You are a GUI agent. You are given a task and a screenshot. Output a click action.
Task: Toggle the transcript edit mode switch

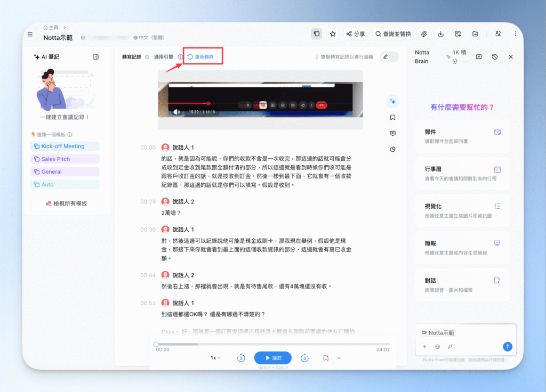(x=389, y=56)
